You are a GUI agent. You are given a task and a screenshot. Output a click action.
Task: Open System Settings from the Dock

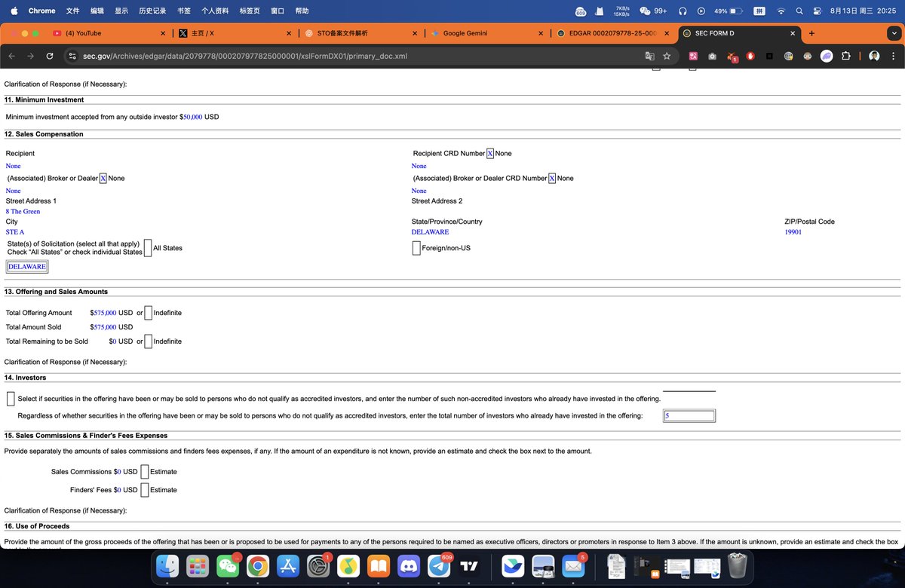pyautogui.click(x=318, y=565)
